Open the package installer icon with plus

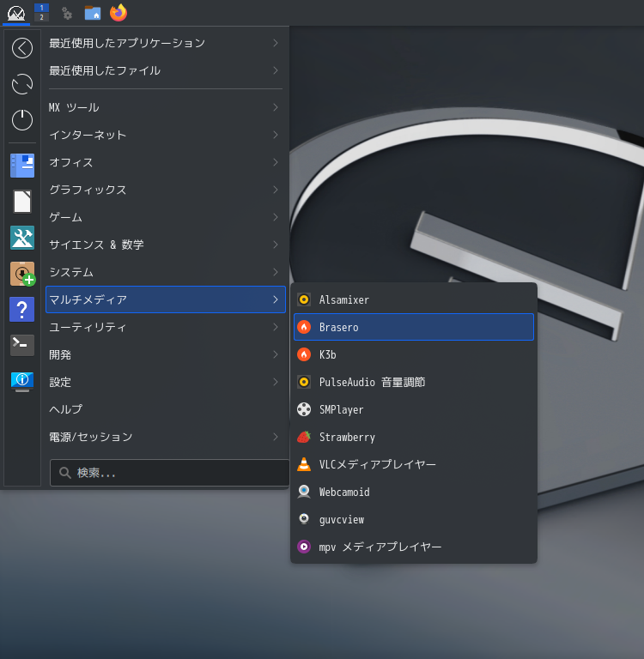click(x=22, y=274)
